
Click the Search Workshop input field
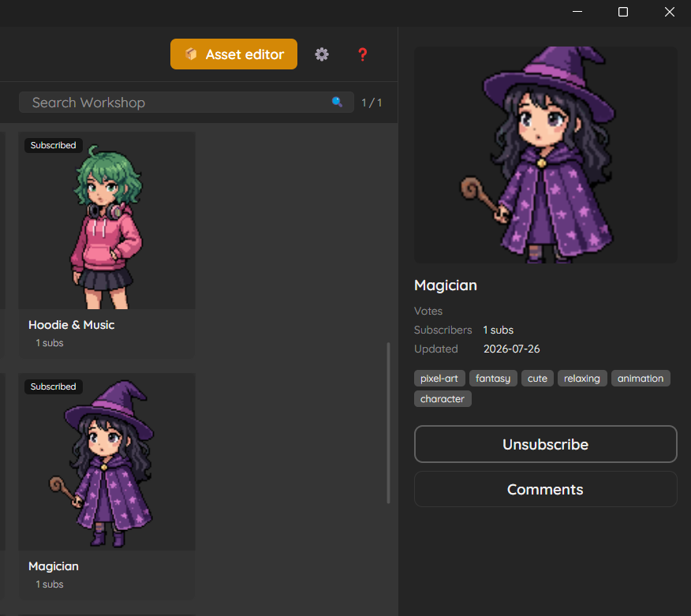coord(186,103)
